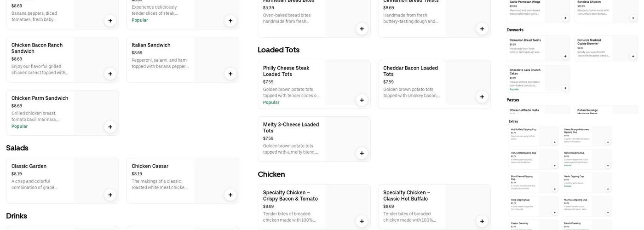Add Chicken Parm Sandwich using plus icon
644x230 pixels.
[110, 127]
